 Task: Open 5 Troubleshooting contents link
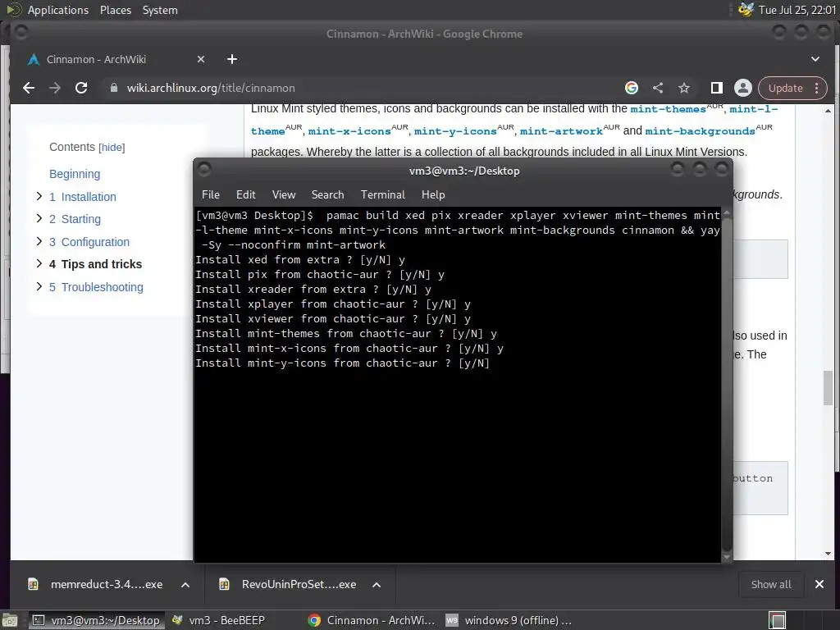tap(97, 286)
